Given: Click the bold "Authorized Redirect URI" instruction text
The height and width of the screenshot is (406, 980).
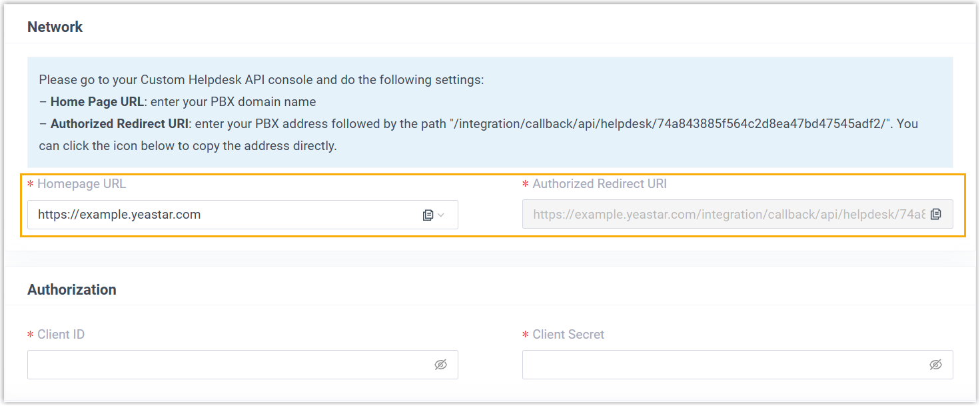Looking at the screenshot, I should pos(120,124).
